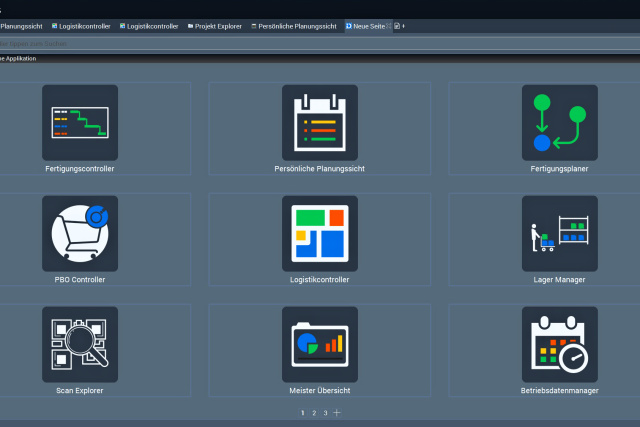The width and height of the screenshot is (640, 427).
Task: Launch the Lager Manager warehouse icon
Action: pos(559,233)
